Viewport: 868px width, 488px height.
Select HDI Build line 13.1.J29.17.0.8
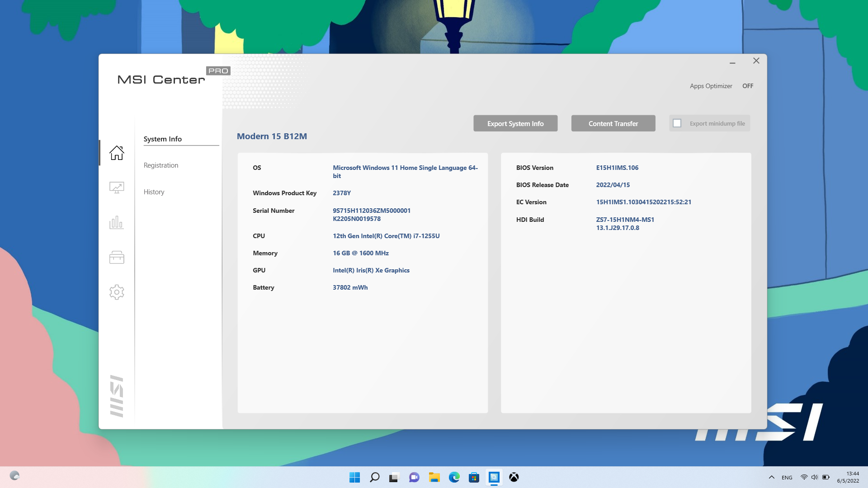click(x=618, y=228)
